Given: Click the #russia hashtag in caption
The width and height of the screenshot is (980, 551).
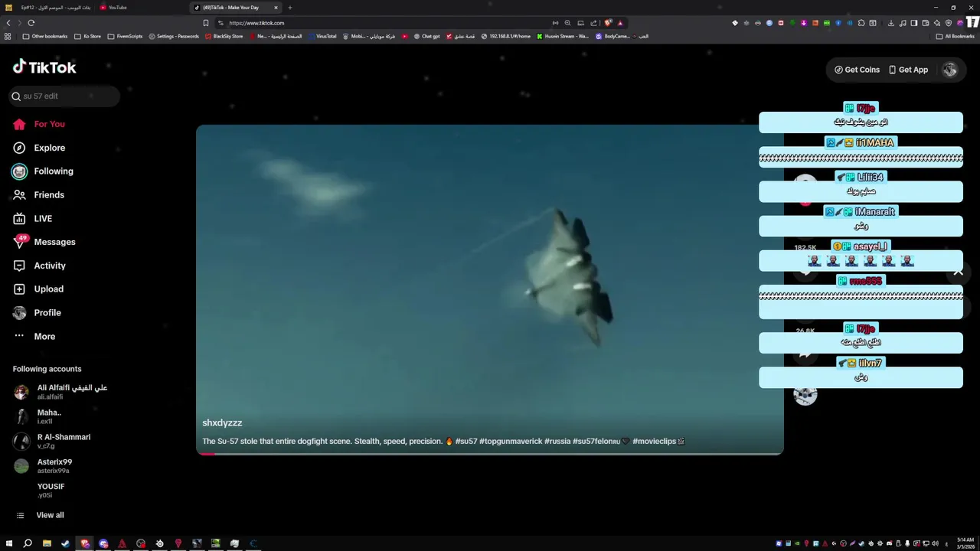Looking at the screenshot, I should coord(557,442).
